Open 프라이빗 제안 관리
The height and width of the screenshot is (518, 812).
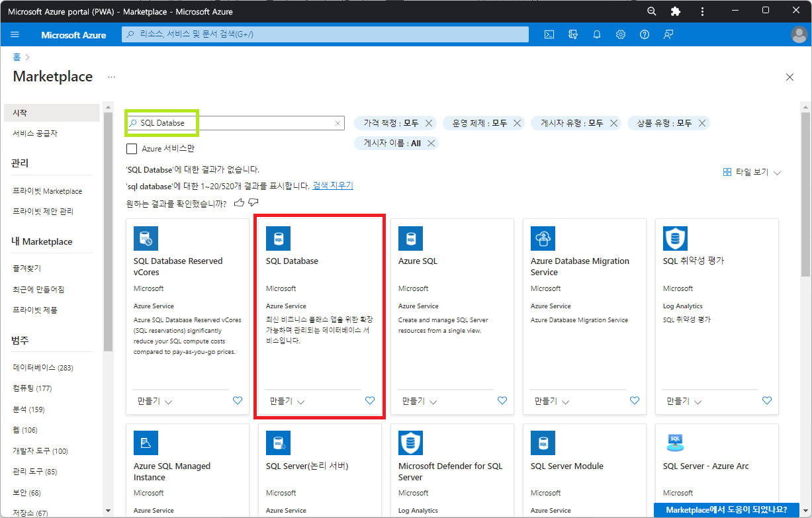click(43, 212)
